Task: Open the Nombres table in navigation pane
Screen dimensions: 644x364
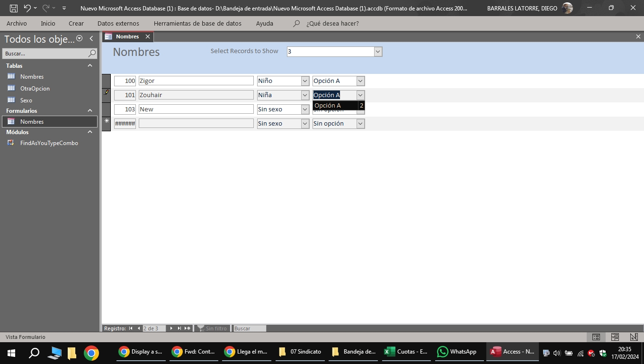Action: click(32, 76)
